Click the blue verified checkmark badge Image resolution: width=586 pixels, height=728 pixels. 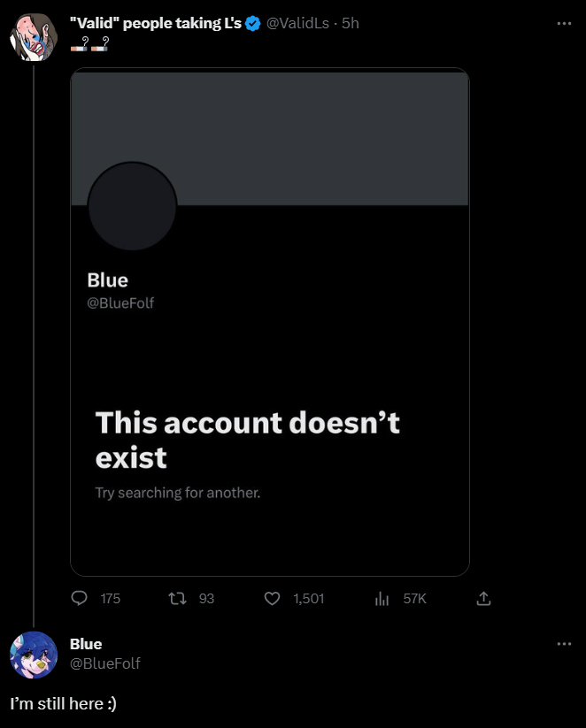click(253, 23)
